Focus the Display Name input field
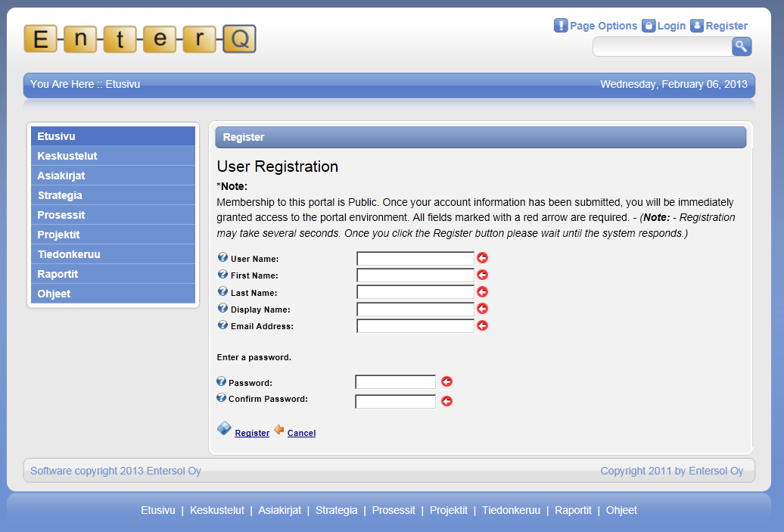The width and height of the screenshot is (784, 532). [x=415, y=309]
